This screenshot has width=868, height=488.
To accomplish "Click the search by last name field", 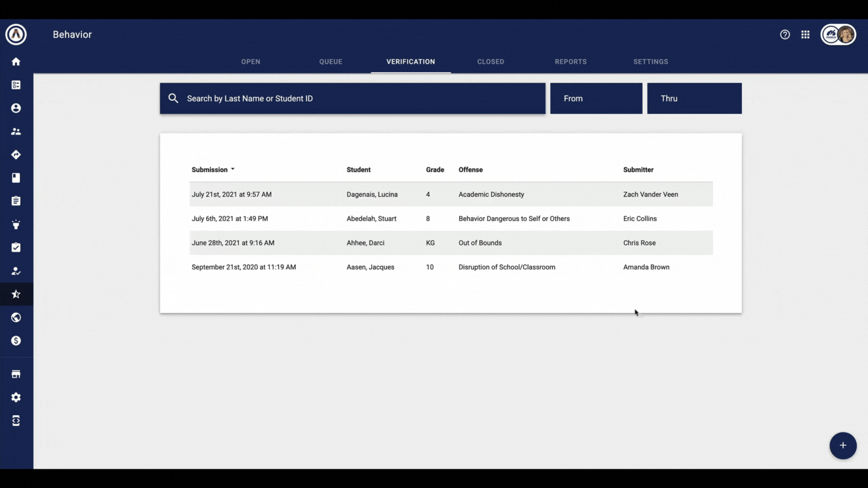I will 362,99.
